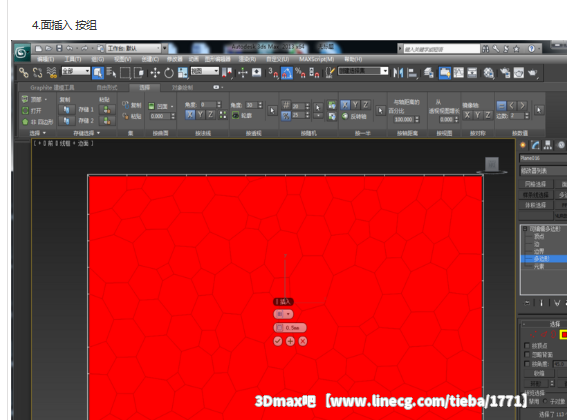The image size is (567, 420).
Task: Select the Select and Link chain tool
Action: 24,73
